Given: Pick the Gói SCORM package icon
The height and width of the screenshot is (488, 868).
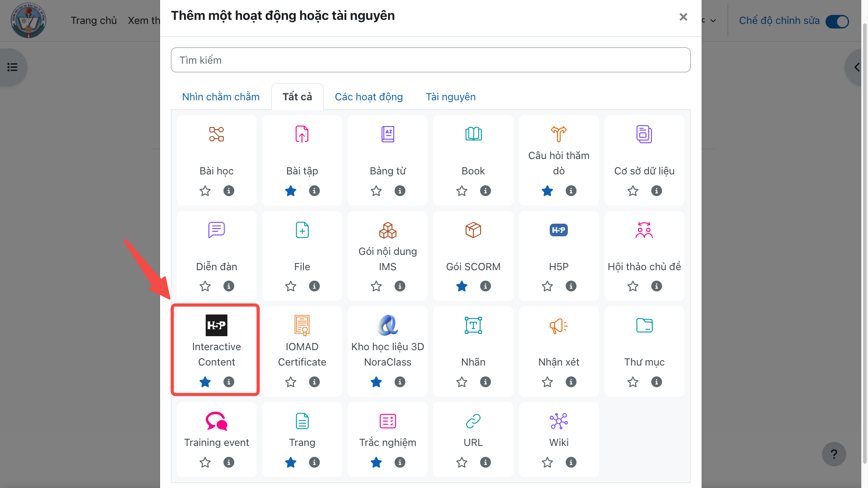Looking at the screenshot, I should 473,230.
